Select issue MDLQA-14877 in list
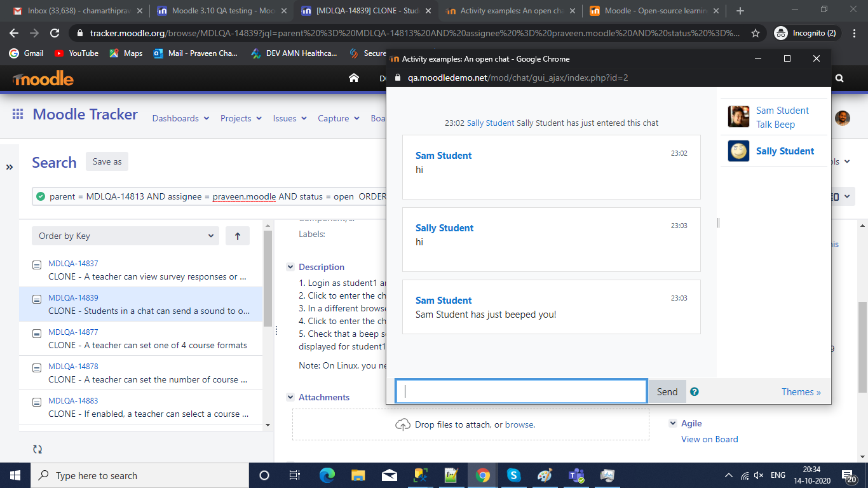This screenshot has height=488, width=868. click(140, 339)
